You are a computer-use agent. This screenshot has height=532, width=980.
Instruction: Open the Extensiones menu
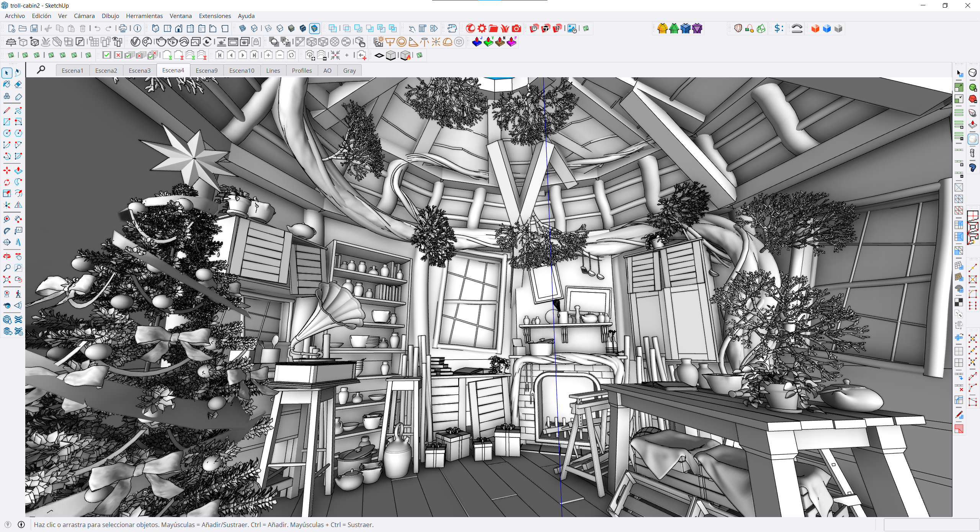(x=215, y=16)
